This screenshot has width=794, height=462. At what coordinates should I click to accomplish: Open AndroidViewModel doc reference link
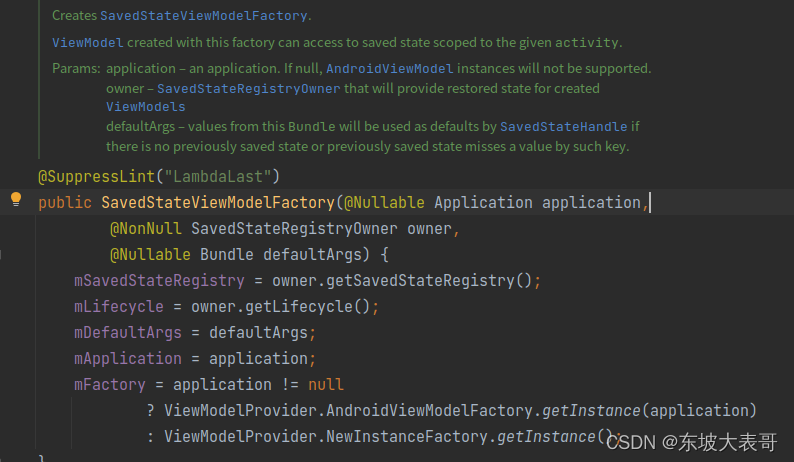[389, 68]
